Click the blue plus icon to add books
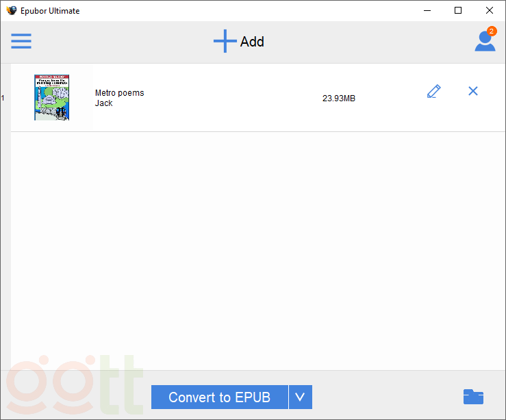The width and height of the screenshot is (506, 420). tap(225, 42)
